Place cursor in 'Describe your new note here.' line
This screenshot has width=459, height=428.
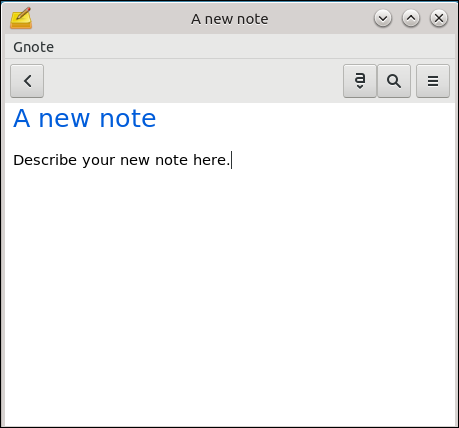coord(122,160)
